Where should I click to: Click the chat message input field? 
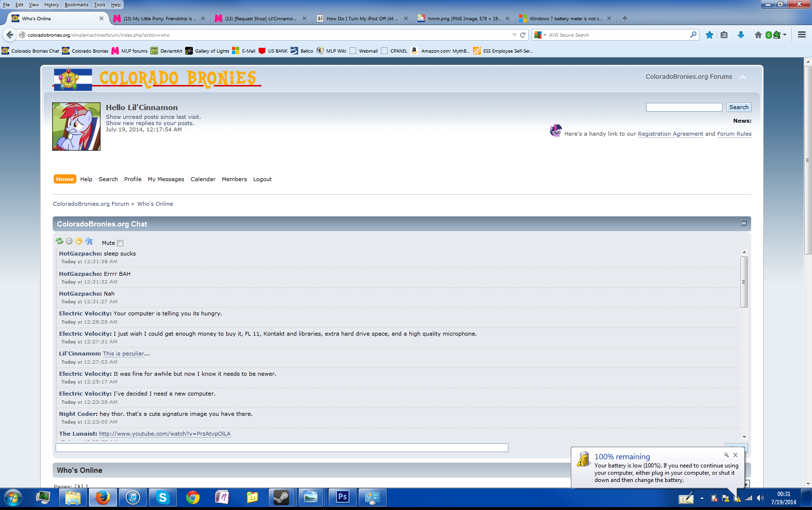tap(282, 448)
